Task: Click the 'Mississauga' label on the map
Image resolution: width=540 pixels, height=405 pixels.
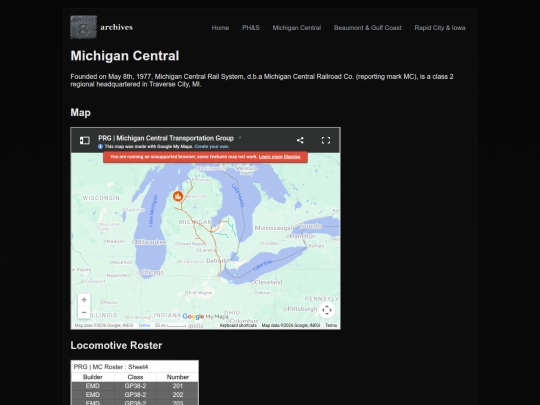Action: click(274, 228)
